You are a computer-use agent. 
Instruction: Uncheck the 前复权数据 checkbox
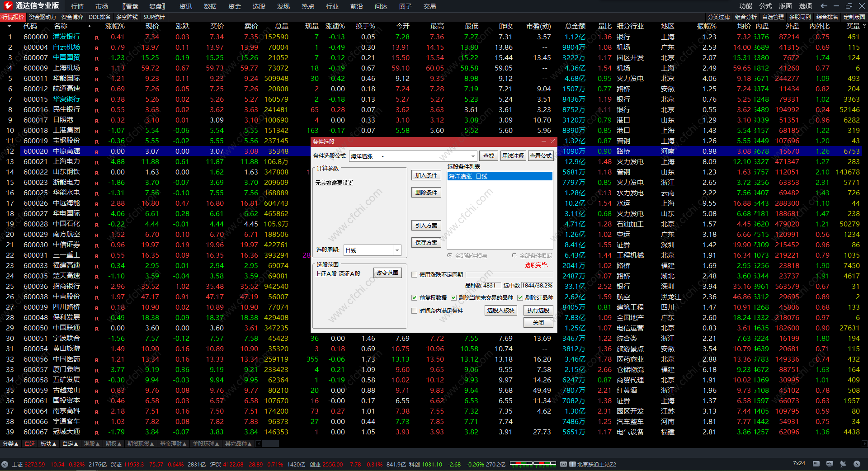click(414, 297)
